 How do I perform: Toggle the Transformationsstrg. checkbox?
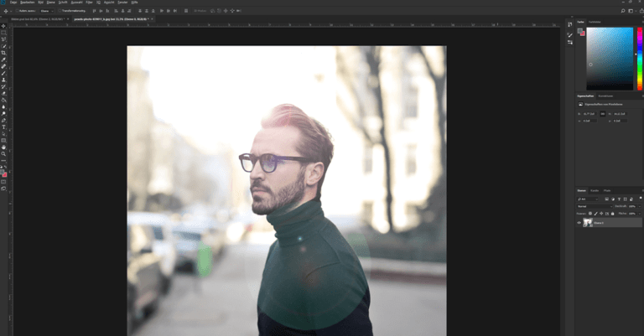point(61,10)
